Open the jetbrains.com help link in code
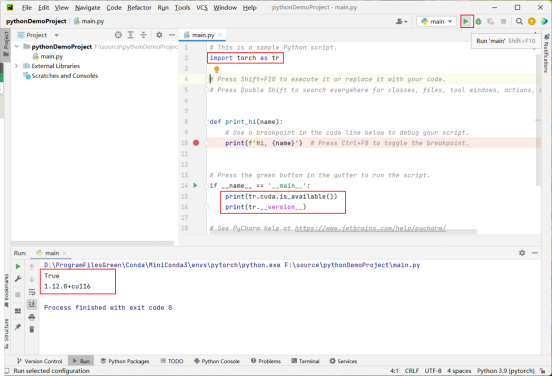552x377 pixels. pyautogui.click(x=370, y=228)
